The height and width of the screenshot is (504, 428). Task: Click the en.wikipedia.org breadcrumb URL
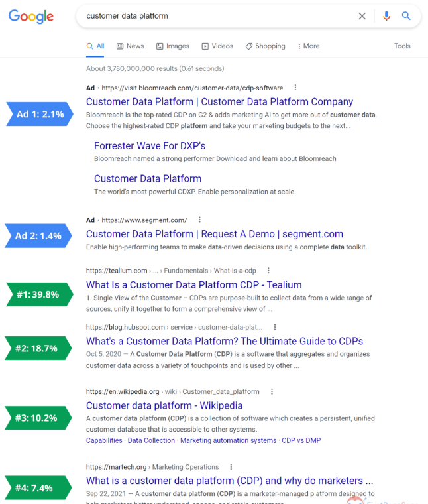[x=173, y=391]
